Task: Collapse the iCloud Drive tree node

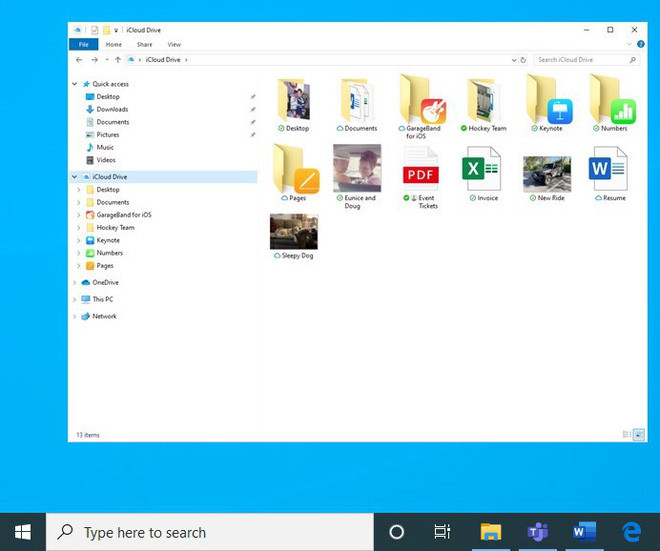Action: [74, 177]
